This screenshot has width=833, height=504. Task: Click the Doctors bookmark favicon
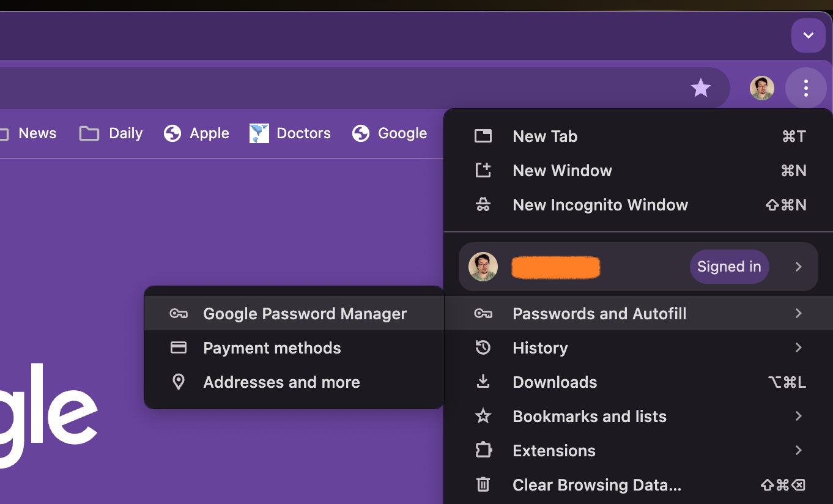(259, 133)
